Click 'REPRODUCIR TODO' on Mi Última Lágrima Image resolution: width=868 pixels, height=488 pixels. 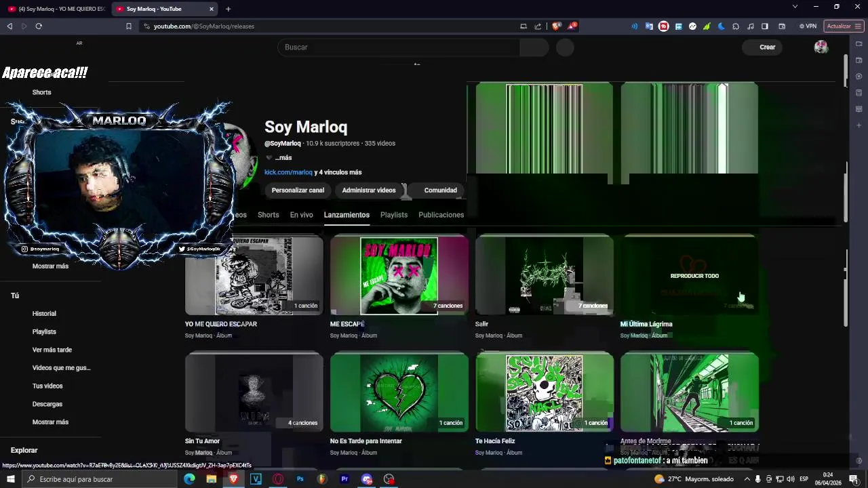click(x=694, y=276)
